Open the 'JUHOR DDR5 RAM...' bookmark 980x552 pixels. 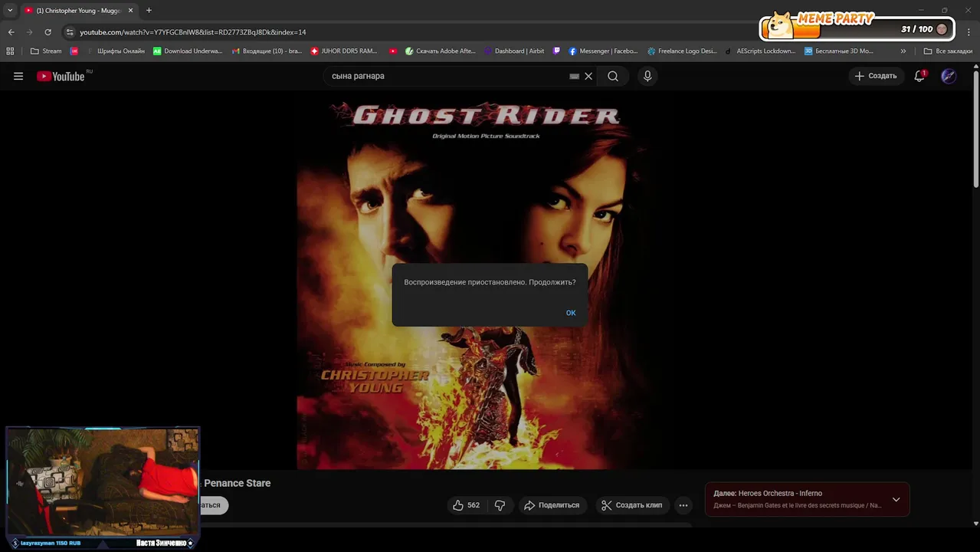[x=344, y=51]
